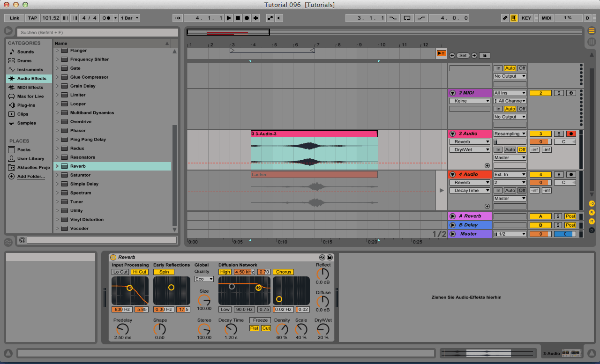
Task: Expand the Saturator folder in browser
Action: click(57, 175)
